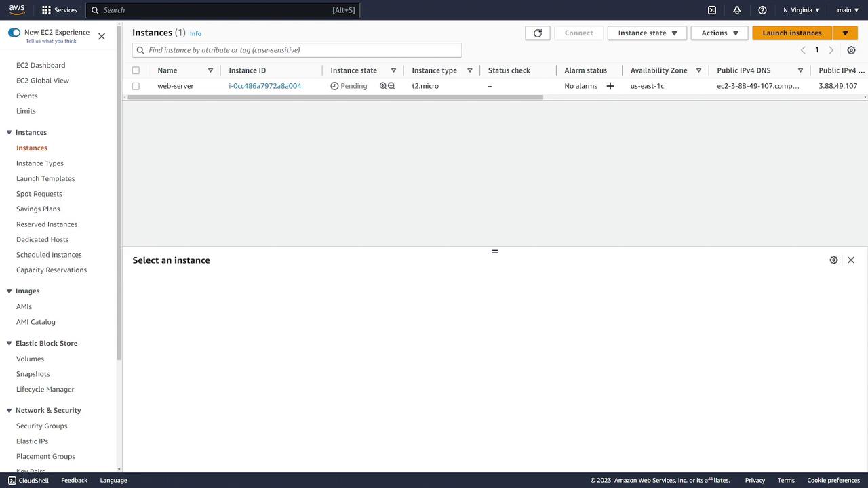Click the us-east-1c availability zone cell
This screenshot has width=868, height=488.
(647, 86)
